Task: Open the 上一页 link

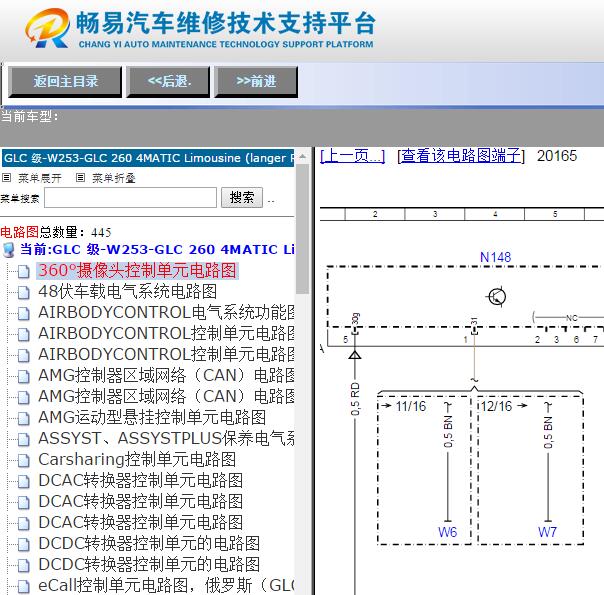Action: [x=352, y=156]
